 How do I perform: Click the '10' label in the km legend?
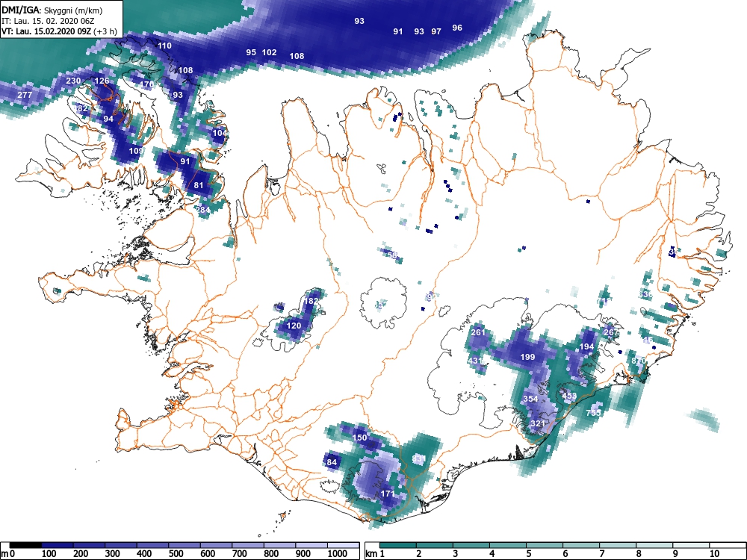pos(714,554)
